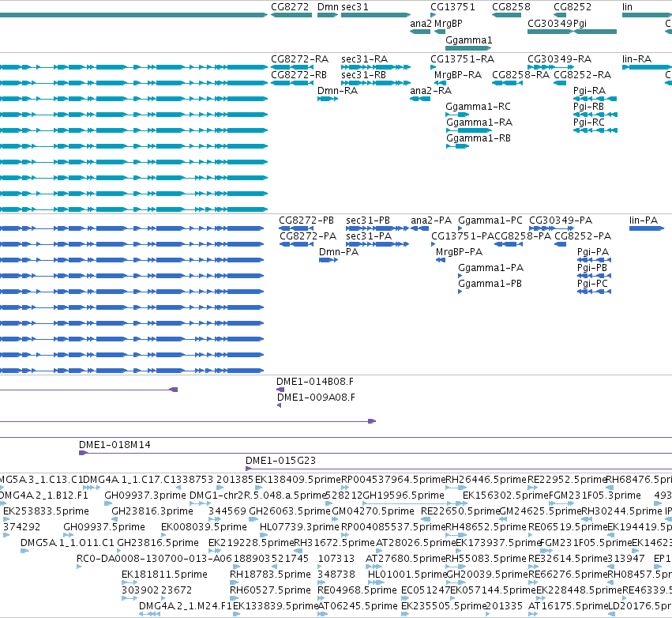This screenshot has height=618, width=672.
Task: Click EST GH23816.3prime
Action: tap(152, 511)
